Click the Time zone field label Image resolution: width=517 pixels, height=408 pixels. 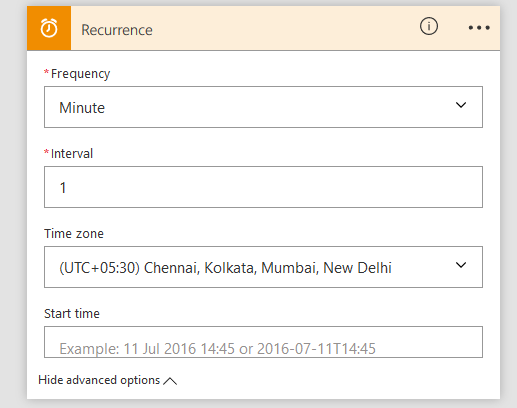click(74, 234)
